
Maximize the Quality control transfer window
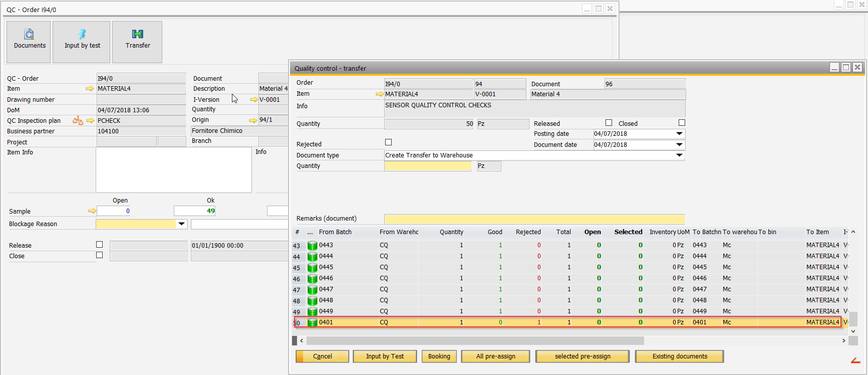coord(846,67)
